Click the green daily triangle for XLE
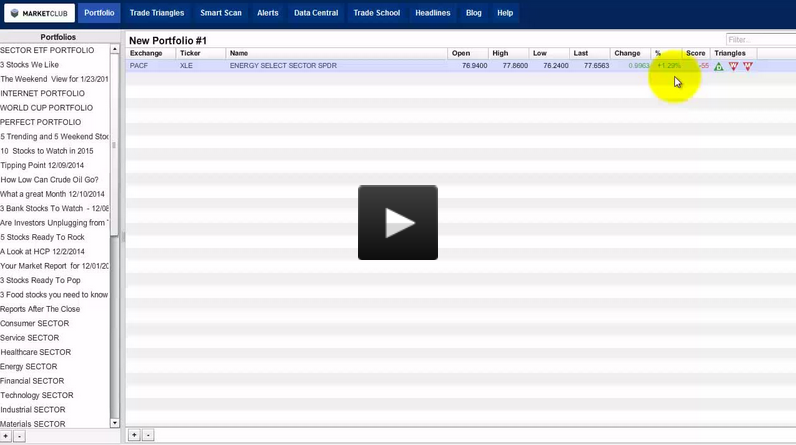The image size is (796, 445). click(719, 66)
